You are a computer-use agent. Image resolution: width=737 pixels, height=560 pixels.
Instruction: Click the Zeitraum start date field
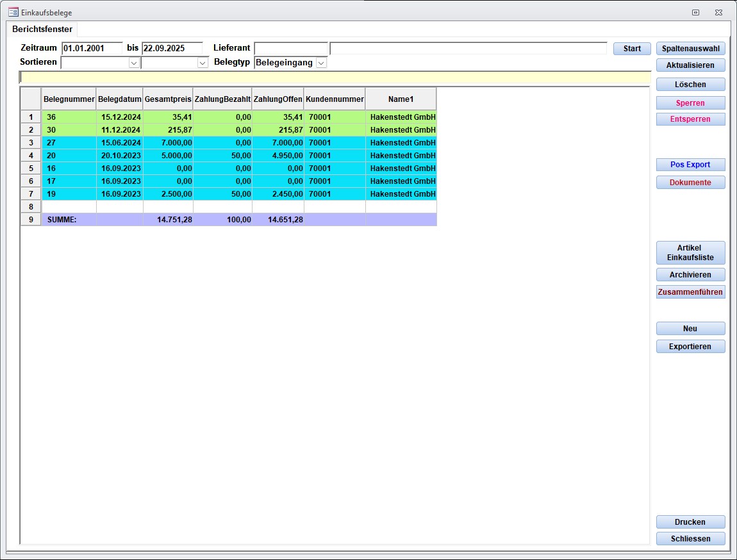click(92, 48)
